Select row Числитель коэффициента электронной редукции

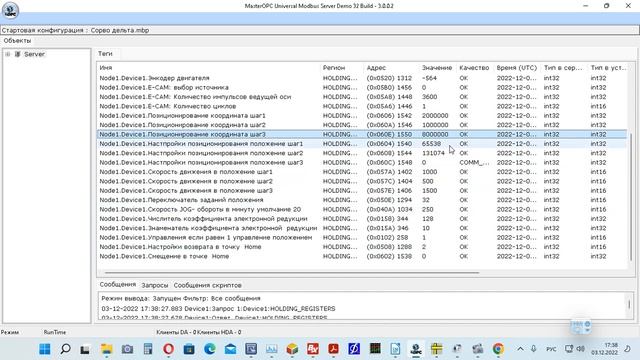(x=362, y=219)
